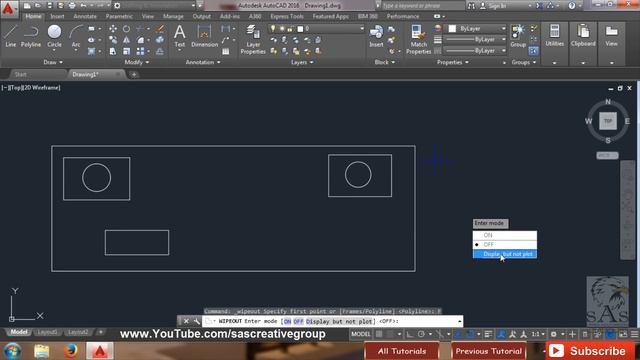The width and height of the screenshot is (640, 360).
Task: Choose ON in Enter mode menu
Action: click(x=504, y=235)
